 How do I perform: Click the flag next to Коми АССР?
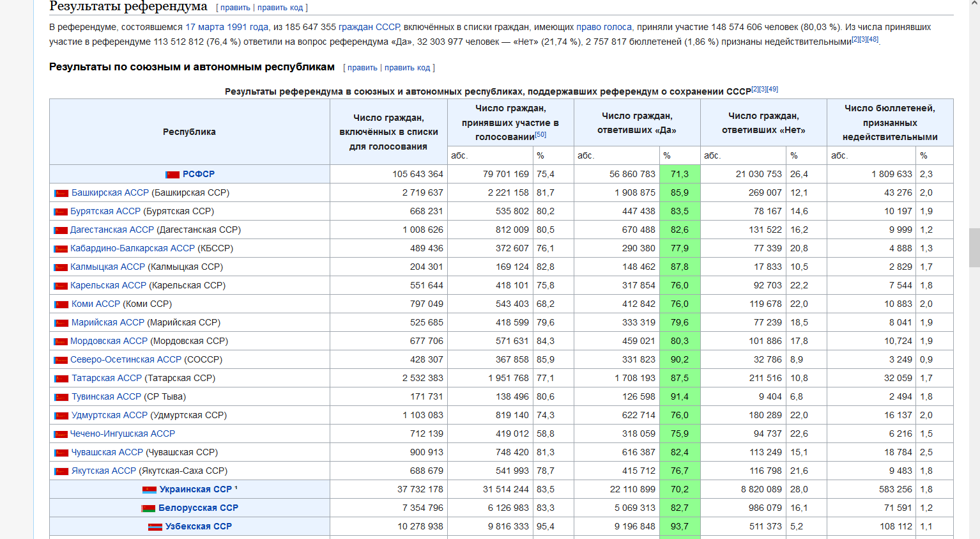pyautogui.click(x=61, y=304)
